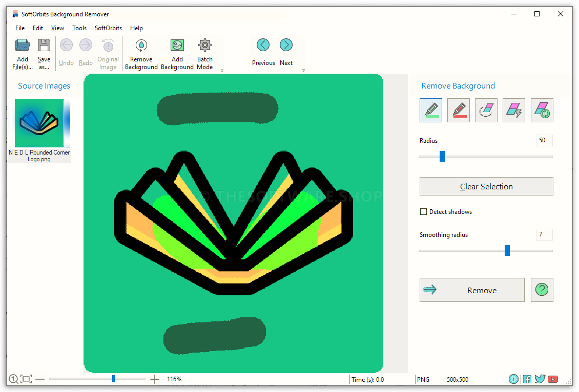
Task: Click the Time (s): 0.0 status entry
Action: coord(368,379)
